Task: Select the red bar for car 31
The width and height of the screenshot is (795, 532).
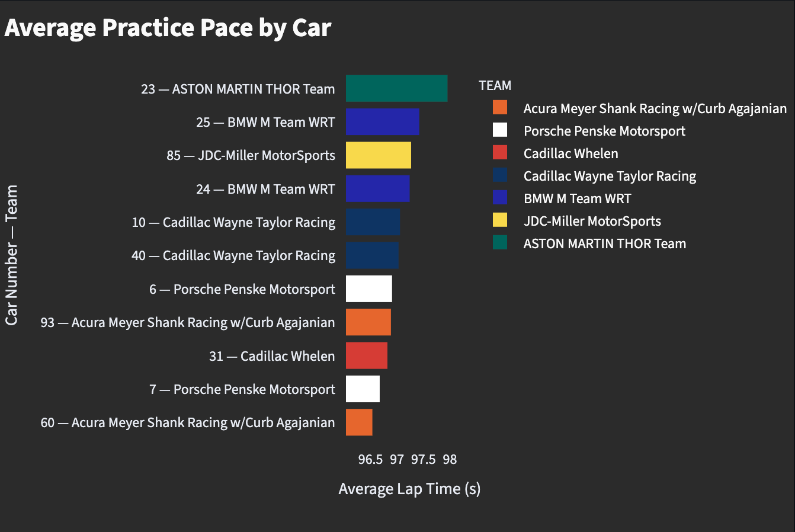Action: pos(366,355)
